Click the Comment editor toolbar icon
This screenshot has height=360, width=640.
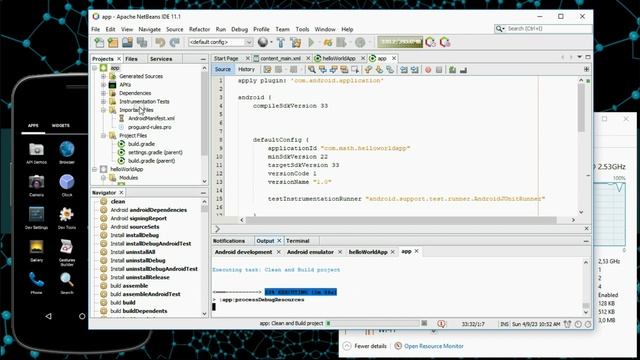452,70
